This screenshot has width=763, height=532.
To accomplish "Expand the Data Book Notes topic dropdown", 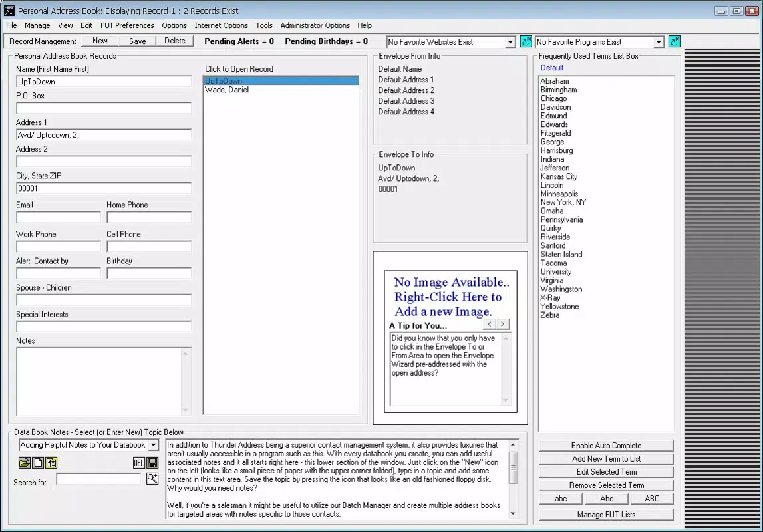I will pos(153,444).
